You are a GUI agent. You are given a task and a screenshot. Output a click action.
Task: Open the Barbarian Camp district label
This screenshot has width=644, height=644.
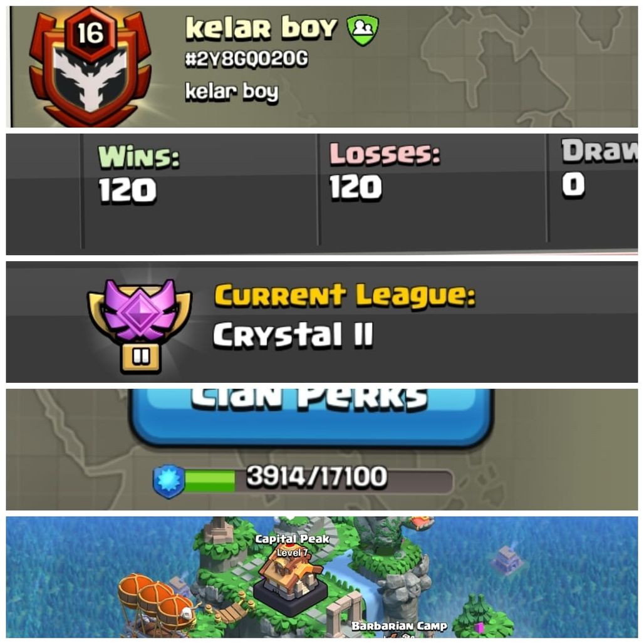(x=399, y=626)
